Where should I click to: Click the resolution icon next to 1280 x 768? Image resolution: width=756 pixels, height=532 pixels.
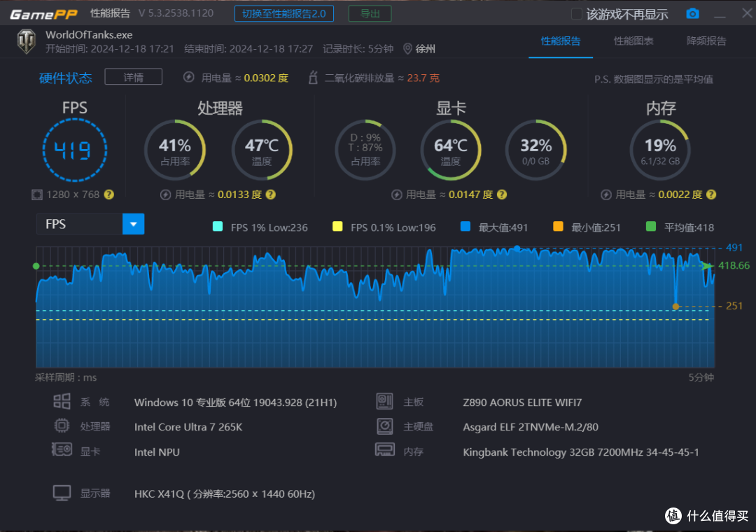point(36,195)
